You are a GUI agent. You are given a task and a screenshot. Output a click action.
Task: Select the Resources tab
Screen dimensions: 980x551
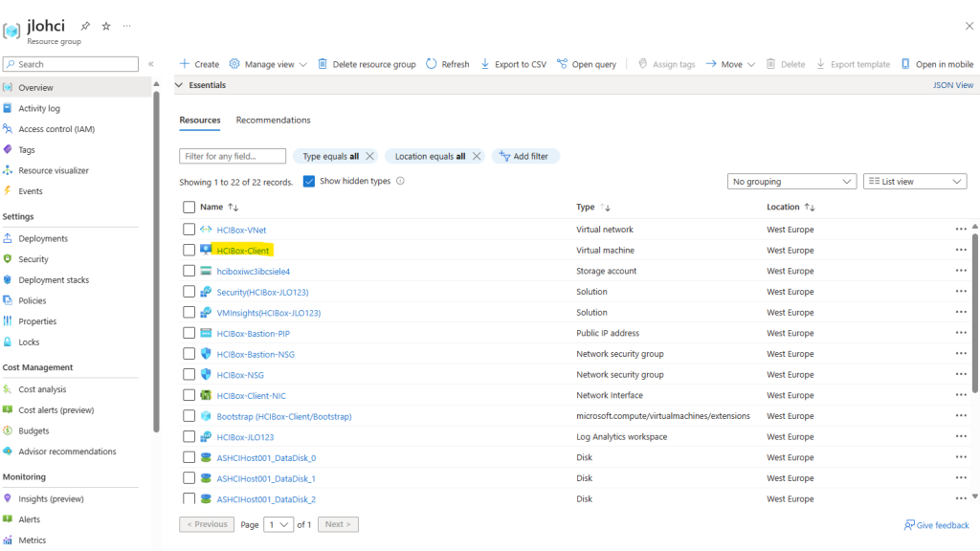[200, 120]
